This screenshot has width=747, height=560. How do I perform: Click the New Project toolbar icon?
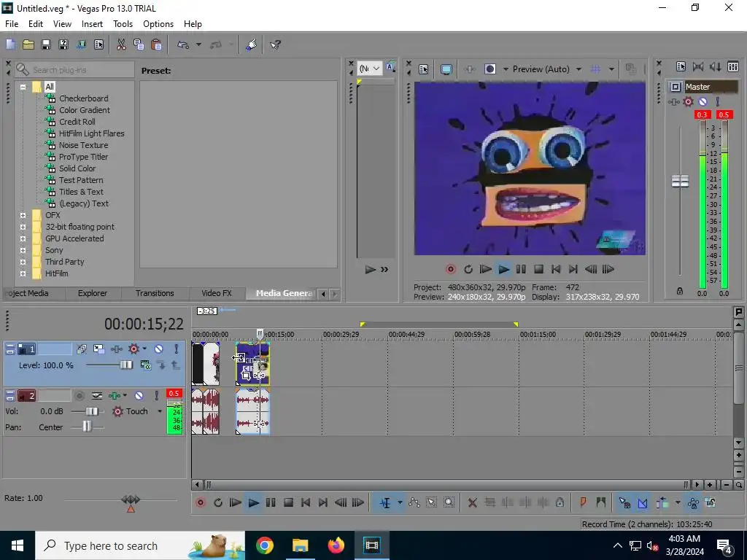click(x=10, y=44)
